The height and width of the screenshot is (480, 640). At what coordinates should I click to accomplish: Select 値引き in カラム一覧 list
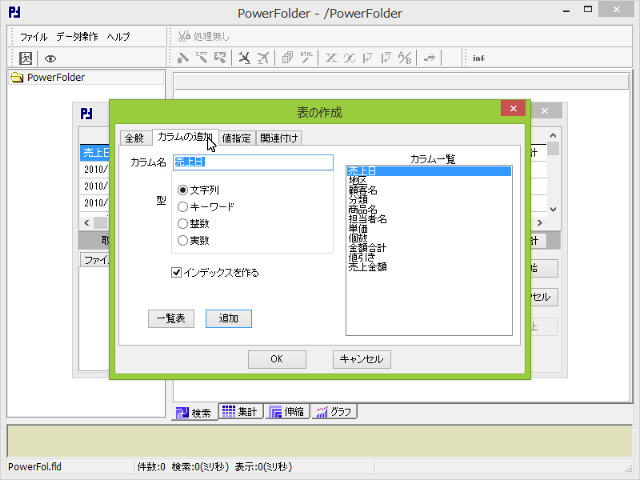pos(429,257)
